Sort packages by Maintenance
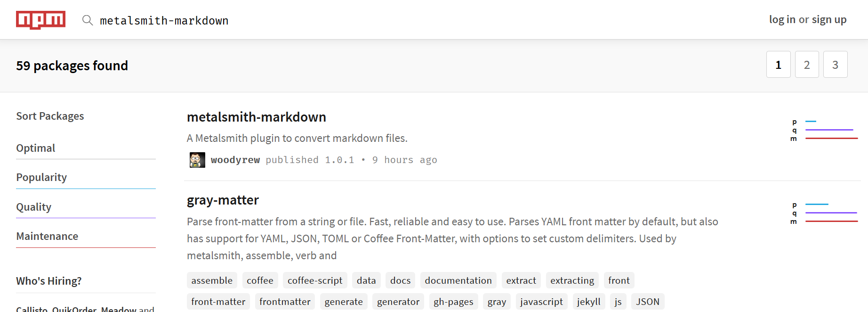The image size is (868, 312). click(47, 236)
